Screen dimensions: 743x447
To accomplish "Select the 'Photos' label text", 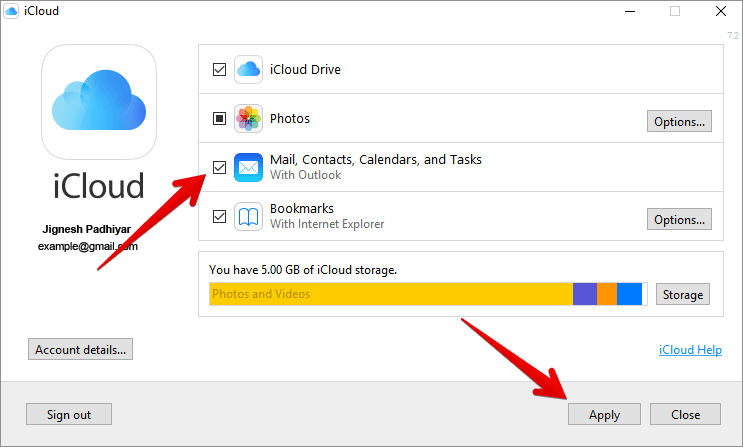I will point(290,119).
